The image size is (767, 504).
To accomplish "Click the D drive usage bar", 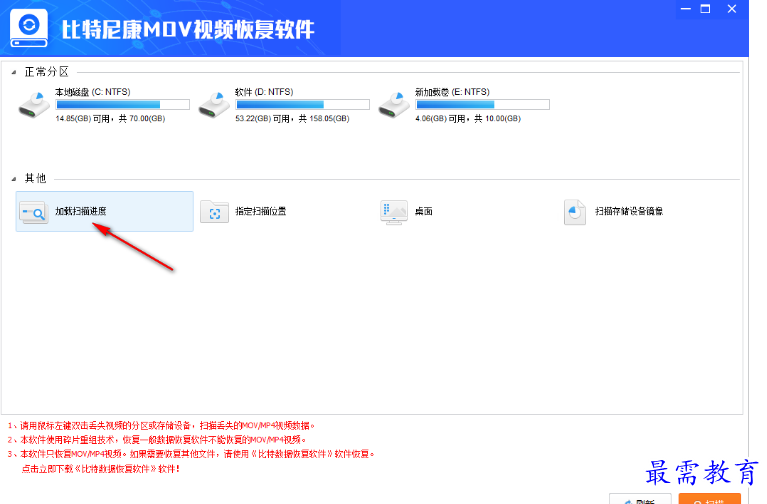I will pos(302,104).
